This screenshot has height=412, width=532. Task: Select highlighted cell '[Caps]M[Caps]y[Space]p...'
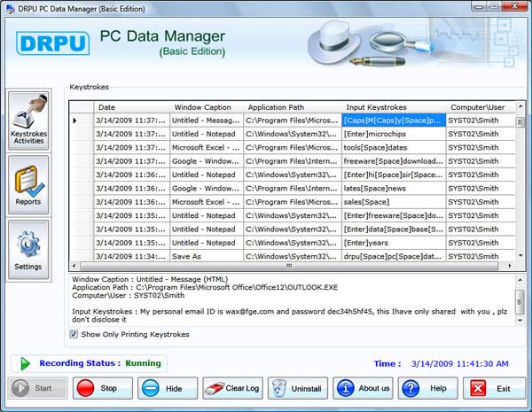(x=394, y=120)
